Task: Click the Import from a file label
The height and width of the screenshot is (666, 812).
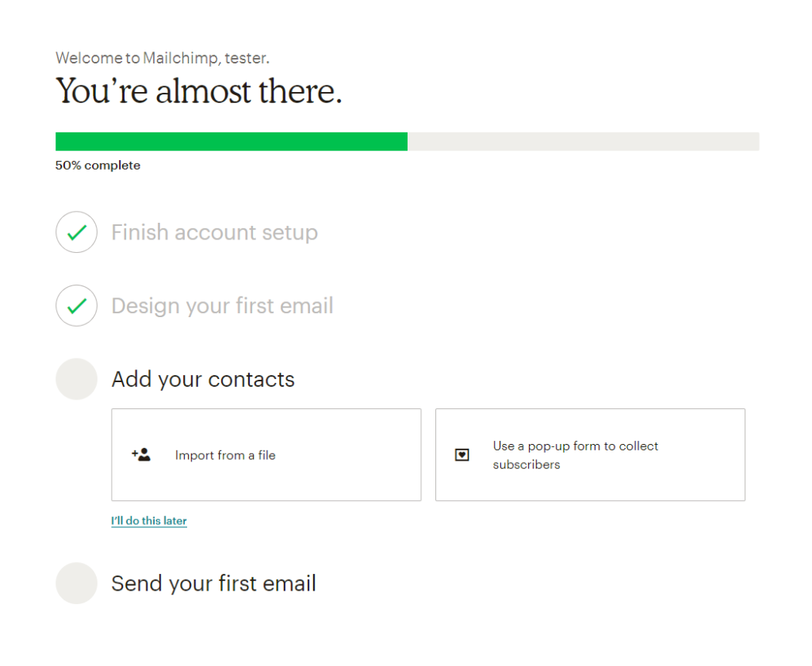Action: point(225,455)
